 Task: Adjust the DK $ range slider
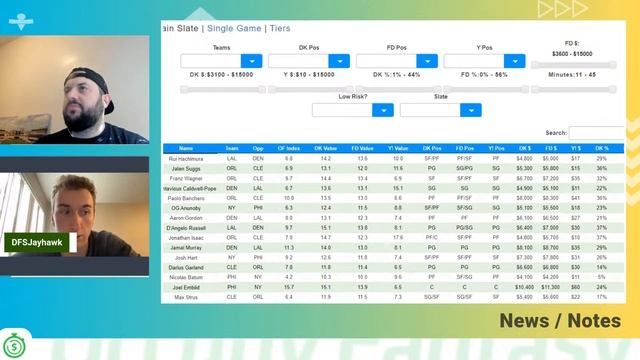click(223, 89)
